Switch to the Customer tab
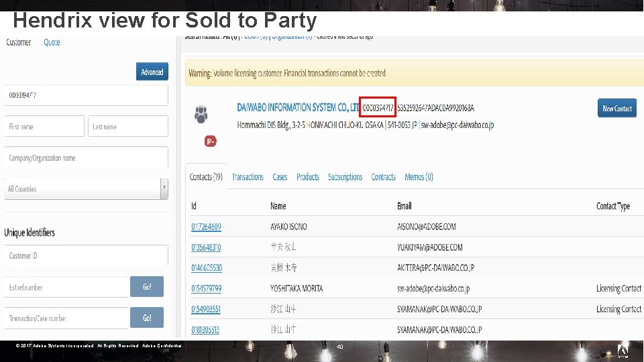 pos(19,42)
